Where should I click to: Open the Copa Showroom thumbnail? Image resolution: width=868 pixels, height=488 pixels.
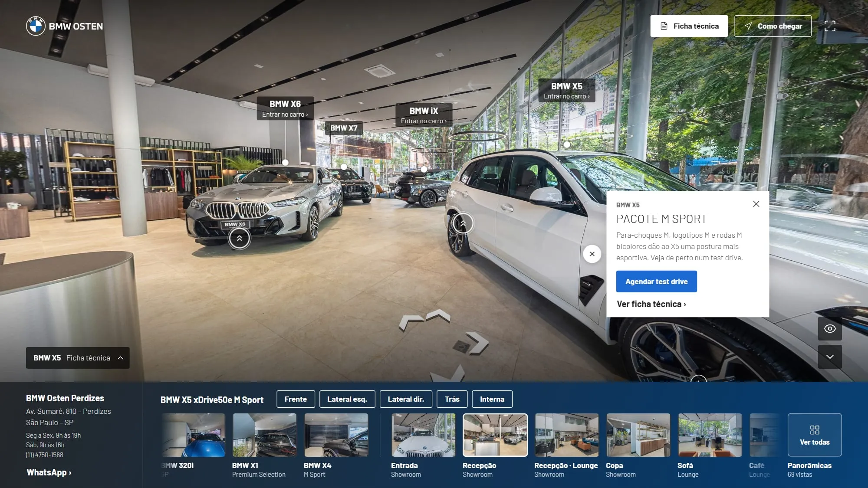[638, 435]
